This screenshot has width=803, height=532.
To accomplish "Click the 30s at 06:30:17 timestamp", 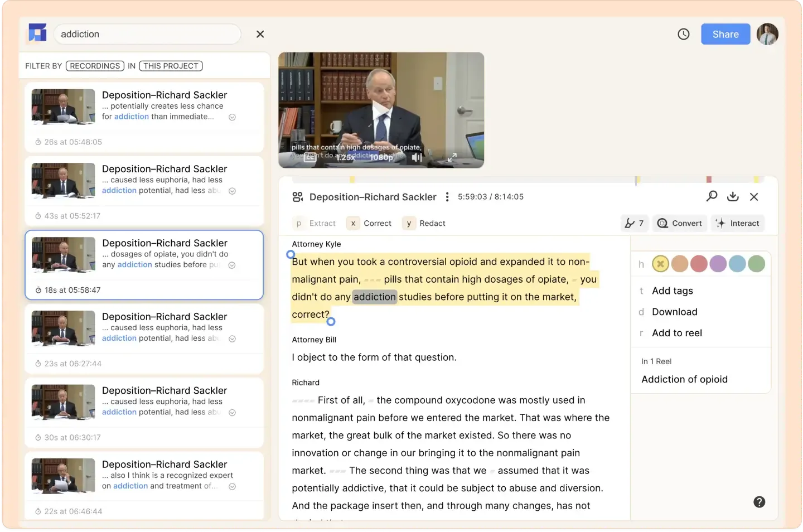I will click(72, 438).
